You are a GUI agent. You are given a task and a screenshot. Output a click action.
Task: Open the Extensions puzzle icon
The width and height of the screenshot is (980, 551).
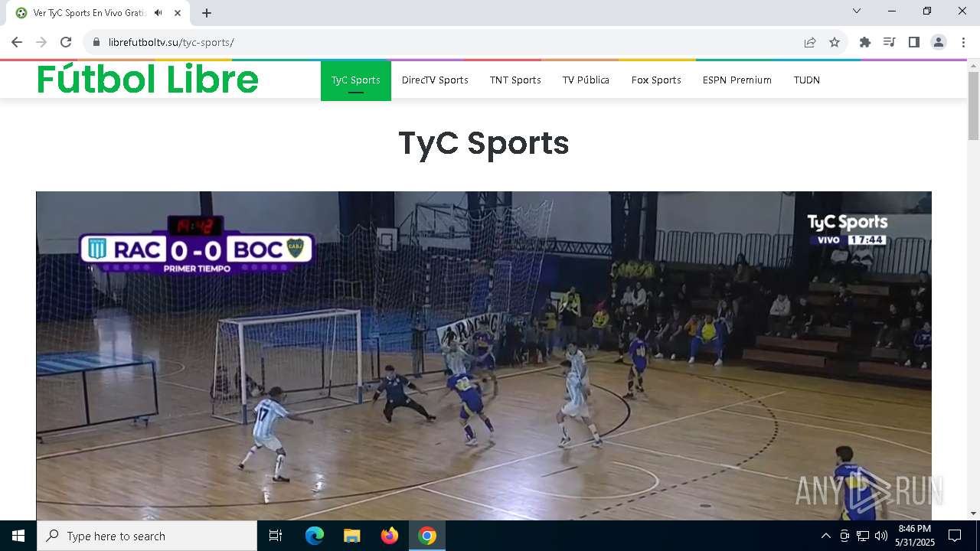click(x=865, y=42)
